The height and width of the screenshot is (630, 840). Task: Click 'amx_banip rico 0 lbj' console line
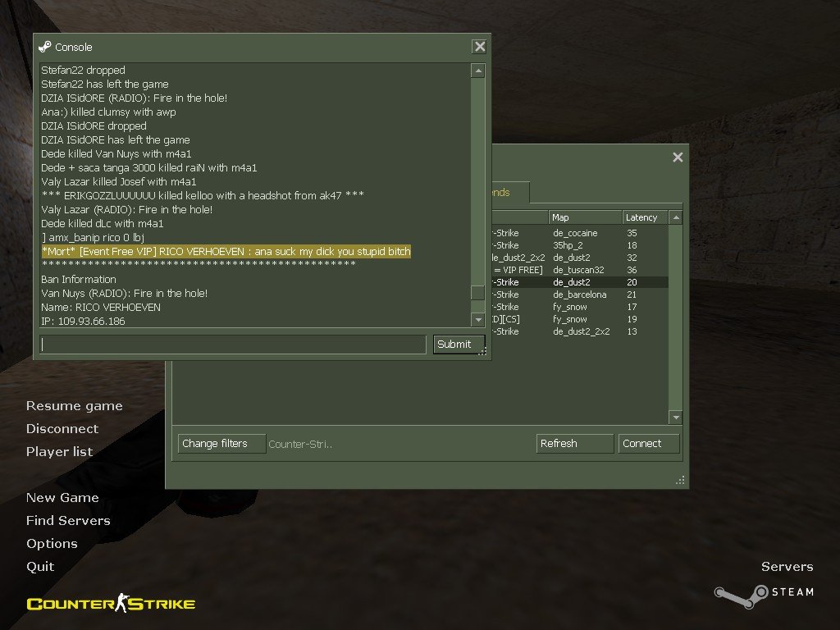tap(93, 237)
